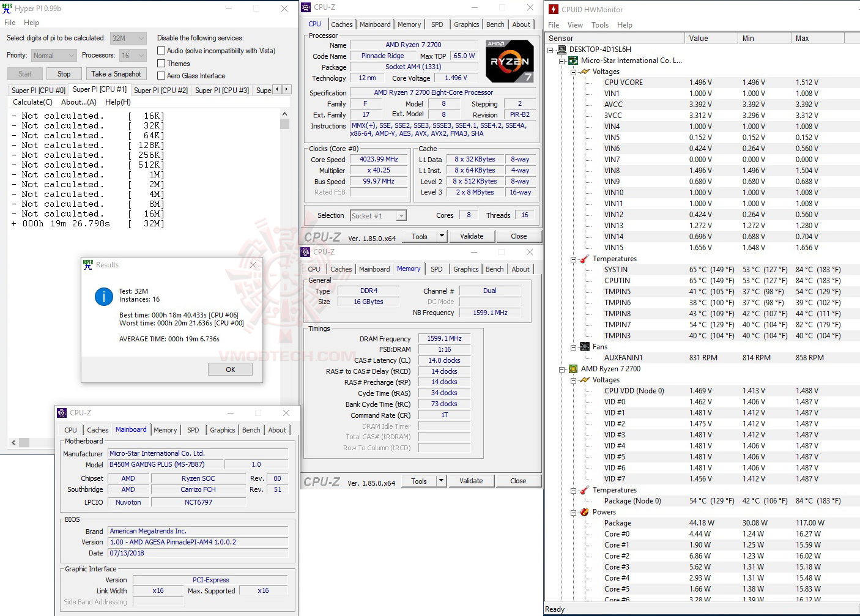Image resolution: width=860 pixels, height=616 pixels.
Task: Open the Caches tab in the top CPU-Z window
Action: point(341,24)
